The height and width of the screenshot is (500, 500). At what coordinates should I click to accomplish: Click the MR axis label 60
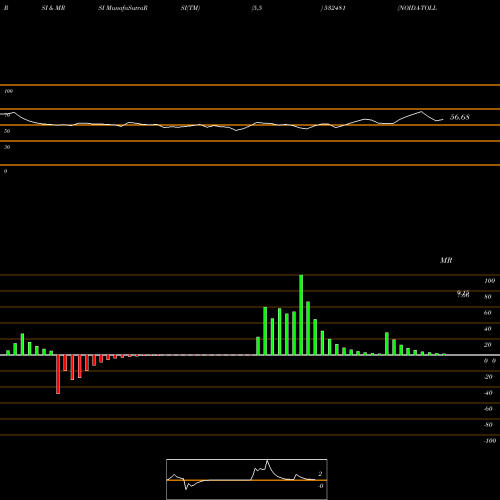[488, 313]
